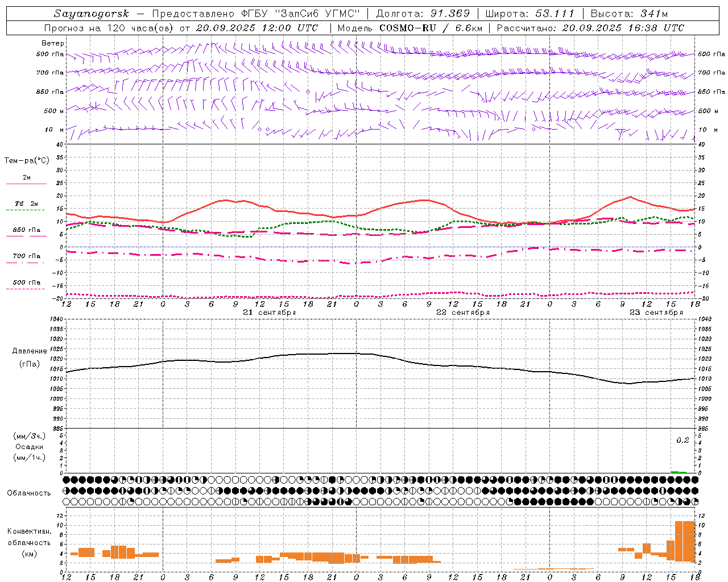This screenshot has height=582, width=728.
Task: Click the Долгота: 91.369 value
Action: 423,14
